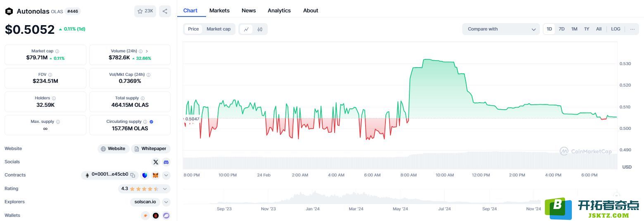Click the purple wallet icon

(166, 215)
